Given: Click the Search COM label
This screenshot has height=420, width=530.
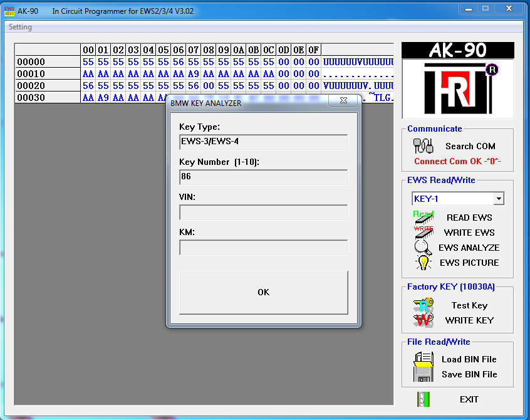Looking at the screenshot, I should click(470, 146).
